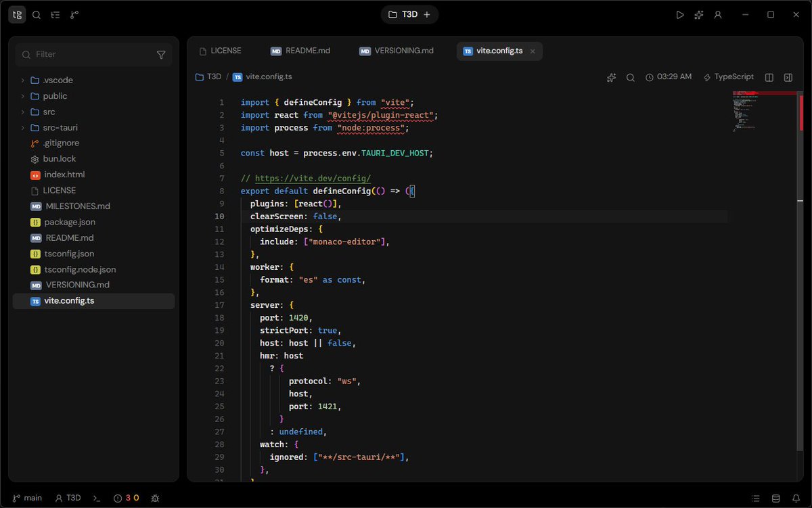Click "monaco-editor" string in code
The height and width of the screenshot is (508, 812).
click(346, 241)
